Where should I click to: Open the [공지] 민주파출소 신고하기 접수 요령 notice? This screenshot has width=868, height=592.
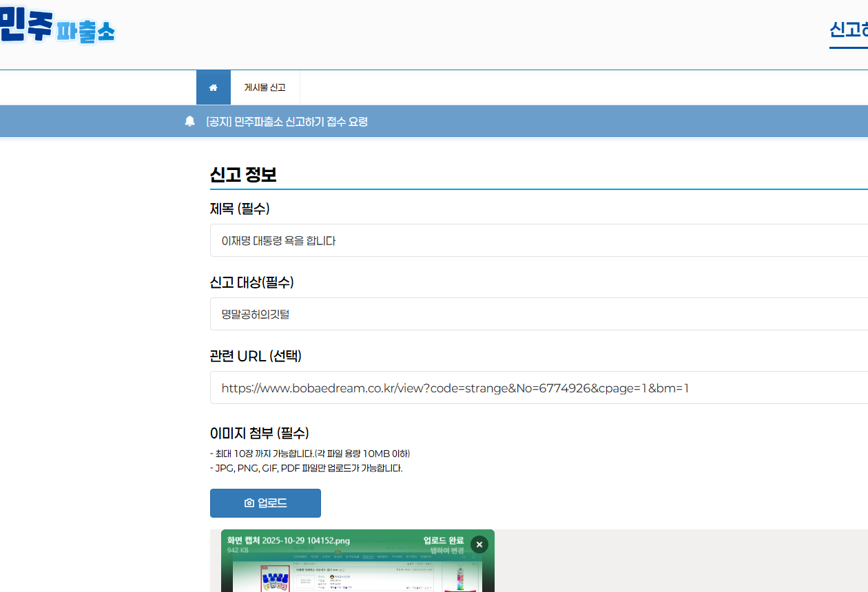(287, 121)
